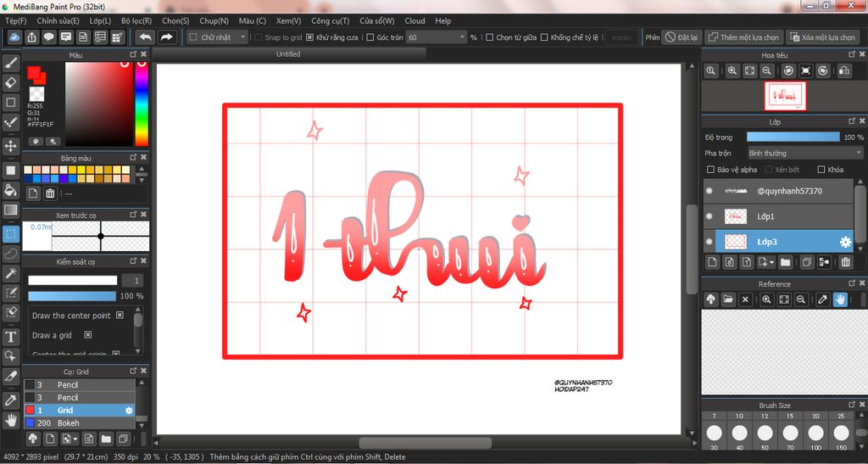The image size is (868, 464).
Task: Select the Eraser tool
Action: coord(10,82)
